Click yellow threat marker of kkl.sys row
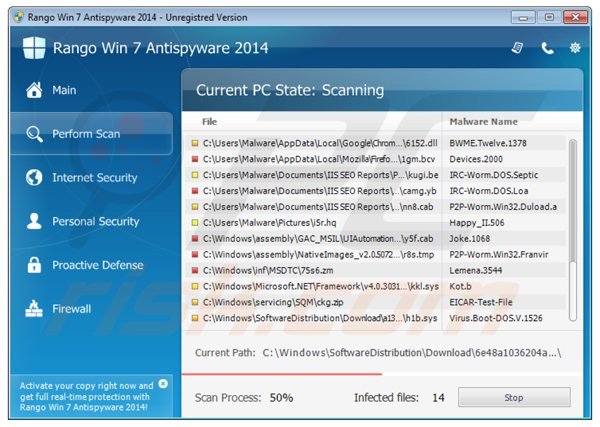Viewport: 600px width, 427px height. 195,286
